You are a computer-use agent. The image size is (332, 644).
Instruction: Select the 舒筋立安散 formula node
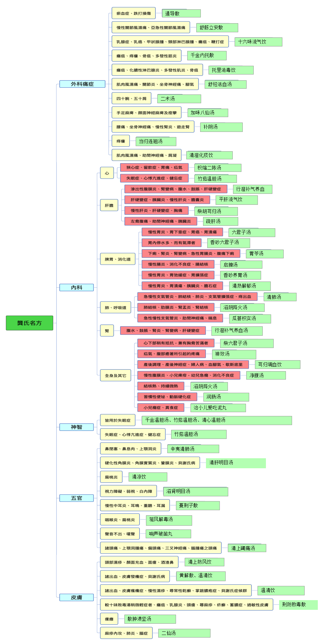(x=217, y=28)
